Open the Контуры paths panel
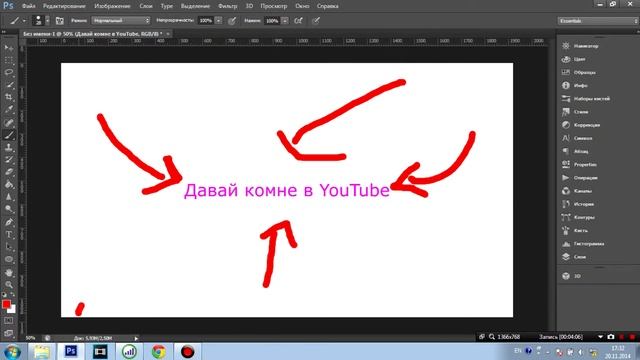This screenshot has width=640, height=360. [x=578, y=218]
